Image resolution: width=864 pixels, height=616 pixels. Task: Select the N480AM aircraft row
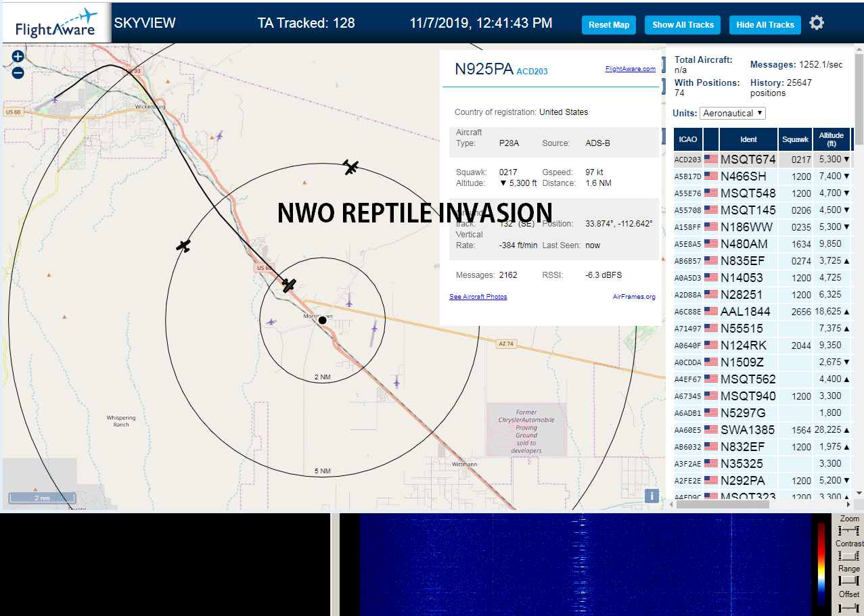coord(763,244)
